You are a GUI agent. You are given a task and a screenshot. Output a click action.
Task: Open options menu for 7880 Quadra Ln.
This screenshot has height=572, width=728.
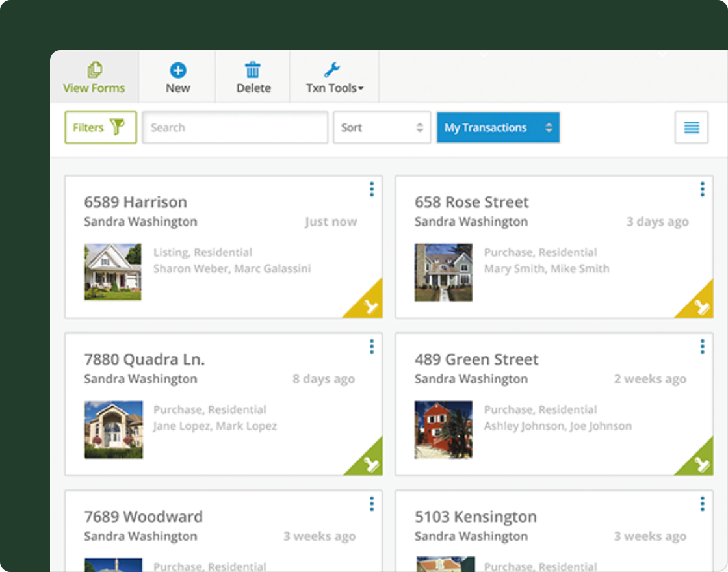pyautogui.click(x=371, y=346)
